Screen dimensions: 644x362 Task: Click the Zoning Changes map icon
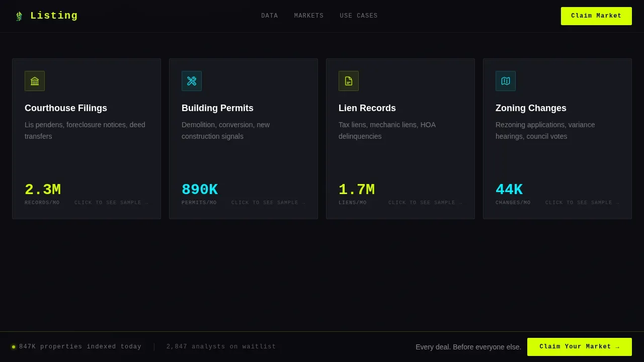[506, 81]
